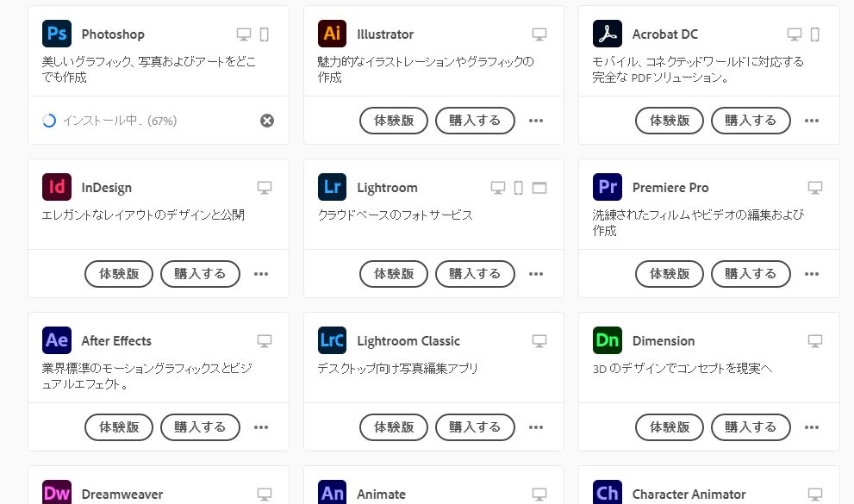Click the Illustrator desktop platform icon
The image size is (854, 504).
tap(539, 34)
